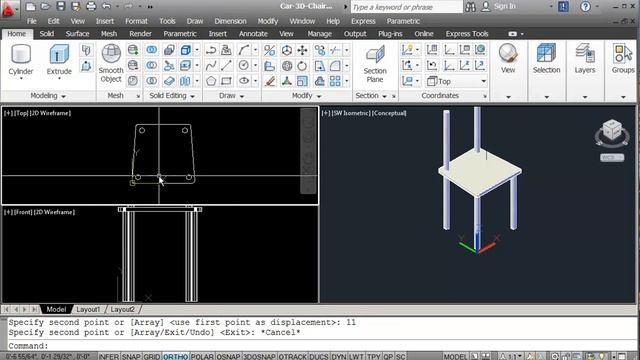
Task: Open the Dimension menu
Action: pyautogui.click(x=230, y=21)
